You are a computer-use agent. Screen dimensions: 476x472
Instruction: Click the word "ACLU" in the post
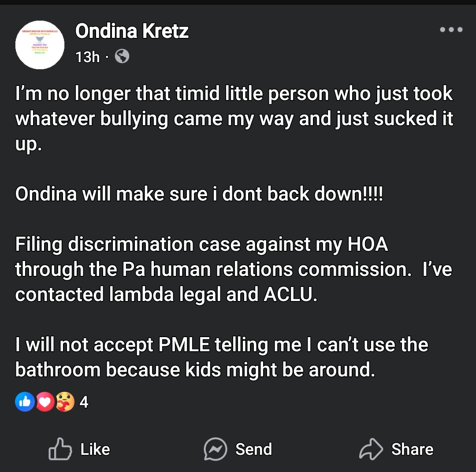(290, 295)
